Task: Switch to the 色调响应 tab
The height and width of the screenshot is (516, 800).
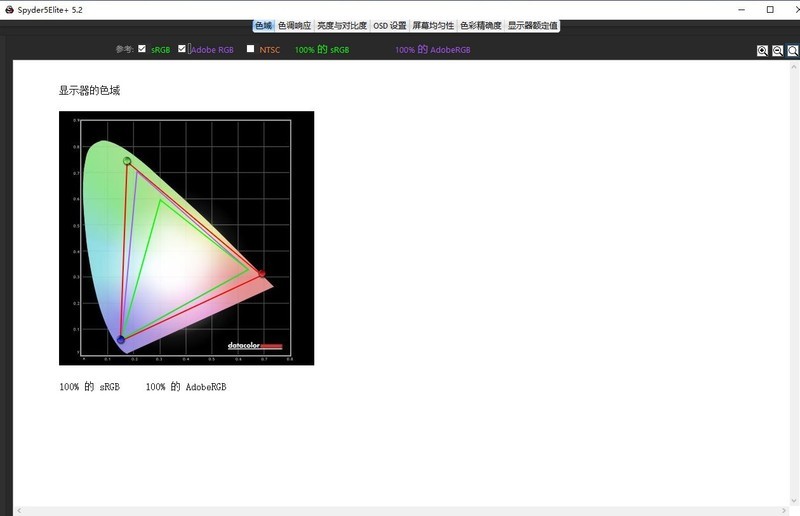Action: (x=294, y=26)
